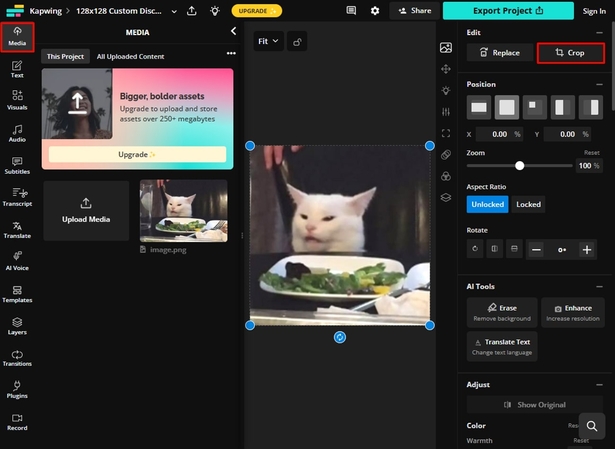Open the Templates panel
Screen dimensions: 615x449
click(x=17, y=293)
